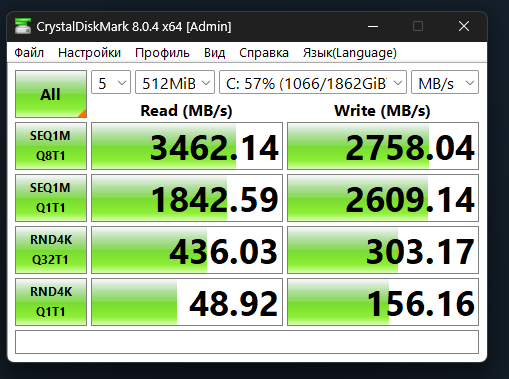Select the 156.16 write result
The height and width of the screenshot is (379, 509).
pos(383,302)
